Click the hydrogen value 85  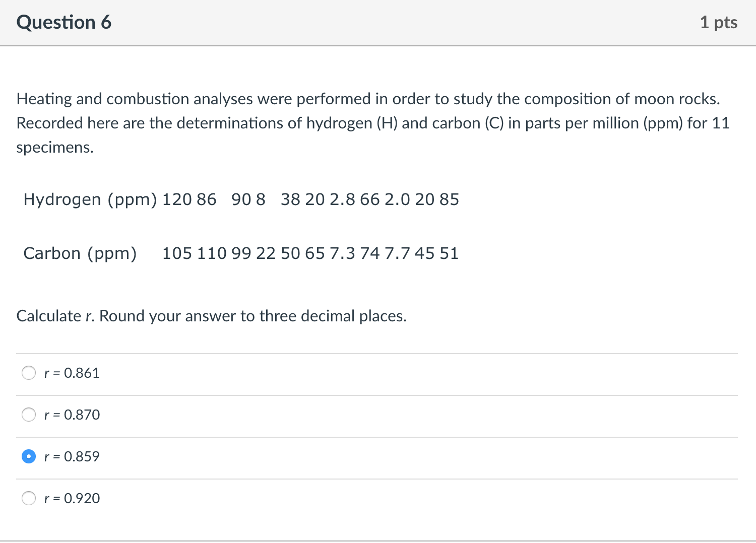pyautogui.click(x=449, y=199)
